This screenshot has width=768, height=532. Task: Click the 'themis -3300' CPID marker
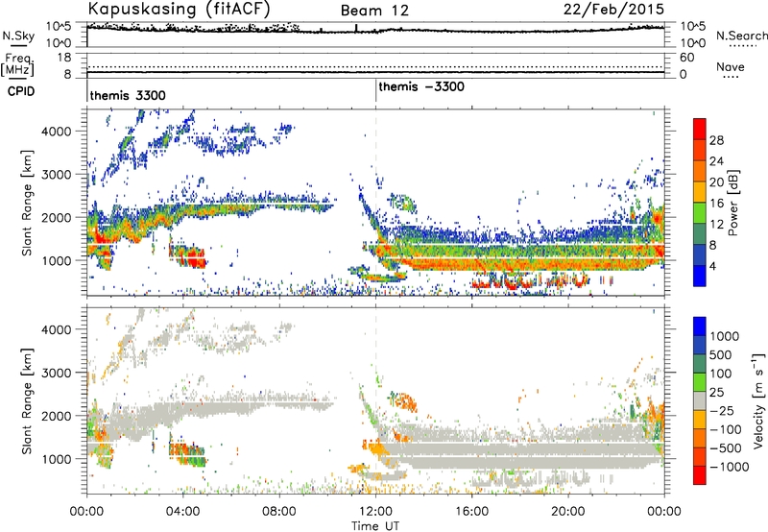tap(421, 86)
